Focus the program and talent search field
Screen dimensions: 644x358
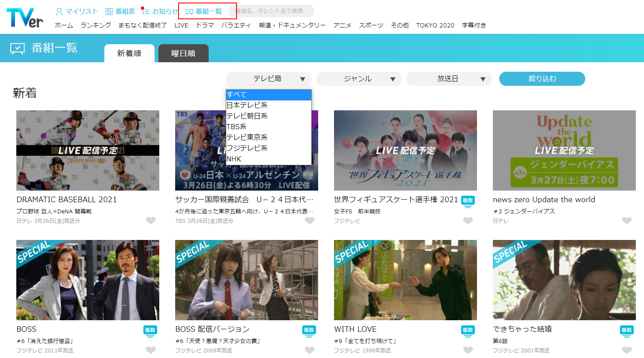click(271, 11)
